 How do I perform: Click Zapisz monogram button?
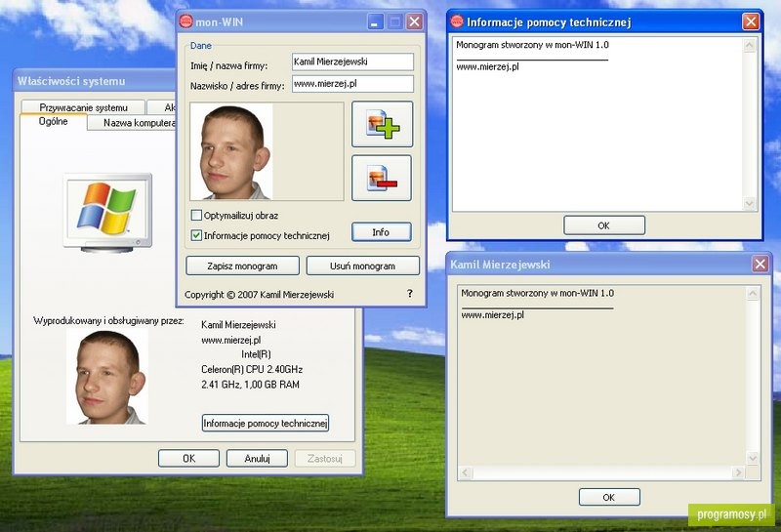tap(242, 266)
